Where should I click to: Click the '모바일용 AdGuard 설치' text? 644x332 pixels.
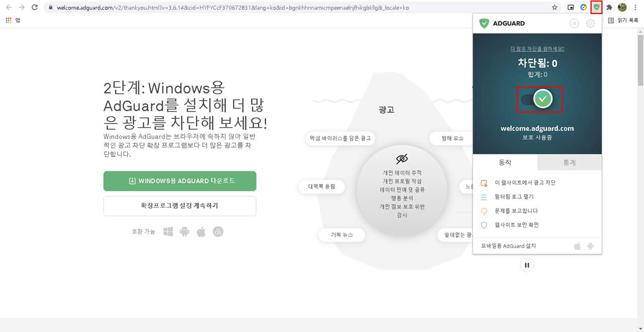[509, 246]
